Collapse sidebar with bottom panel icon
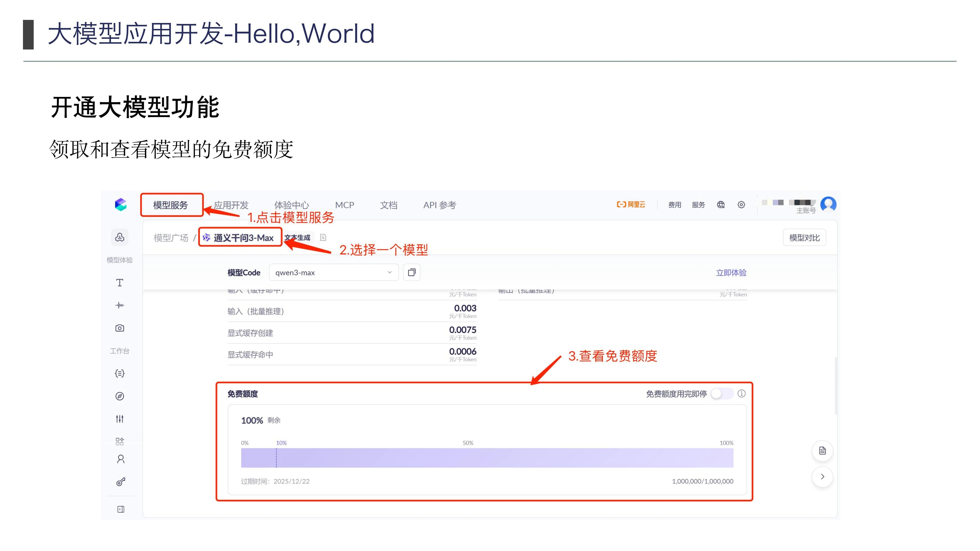Viewport: 980px width, 551px height. click(121, 509)
